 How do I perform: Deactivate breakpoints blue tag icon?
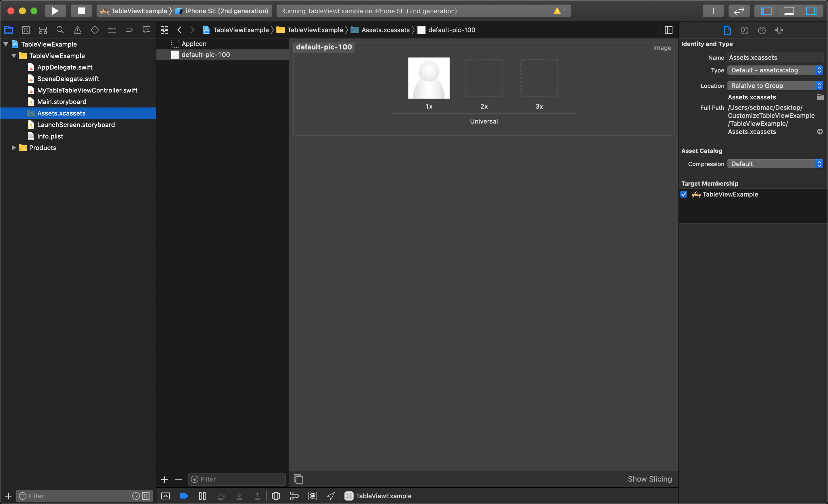pos(184,496)
